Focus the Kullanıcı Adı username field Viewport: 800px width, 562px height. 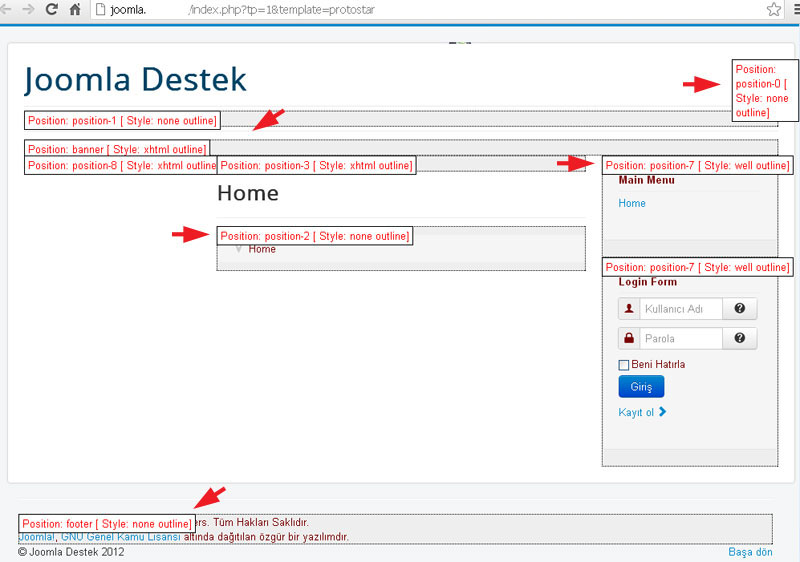pos(681,309)
